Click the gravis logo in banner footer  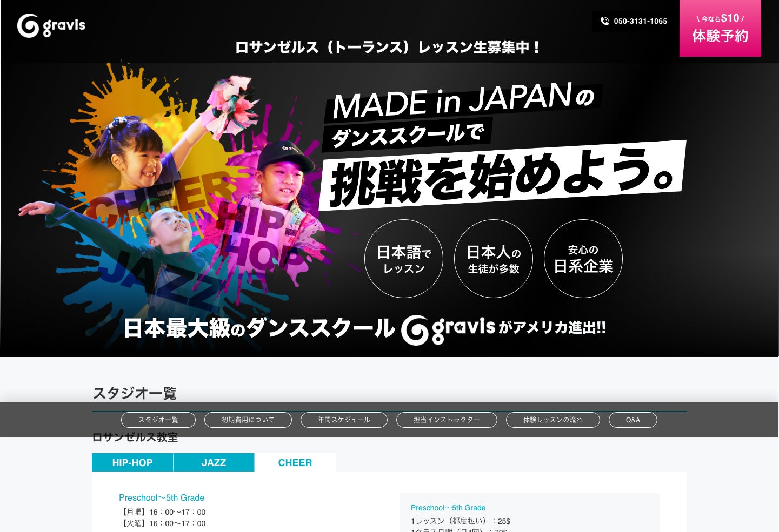(448, 329)
